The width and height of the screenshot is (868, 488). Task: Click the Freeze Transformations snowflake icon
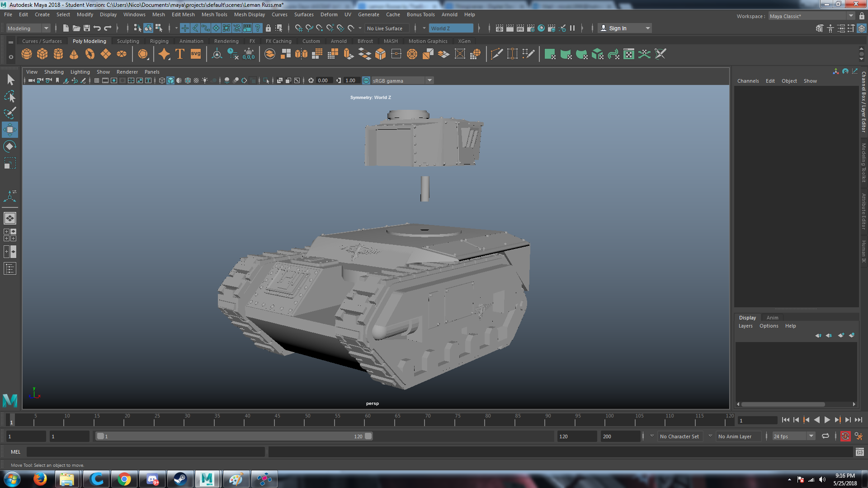click(x=249, y=54)
